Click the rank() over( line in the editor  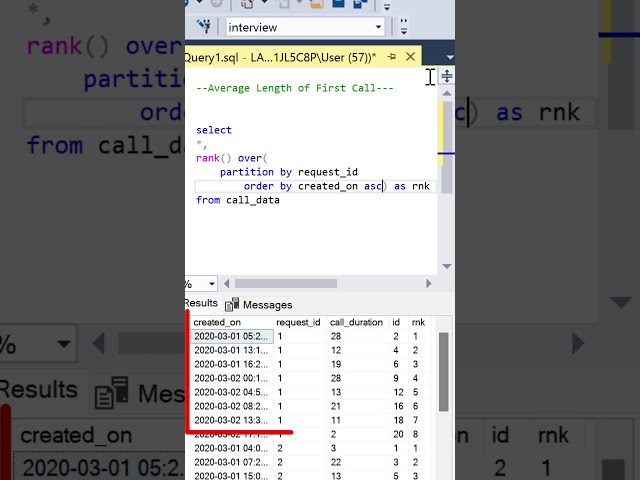[231, 158]
